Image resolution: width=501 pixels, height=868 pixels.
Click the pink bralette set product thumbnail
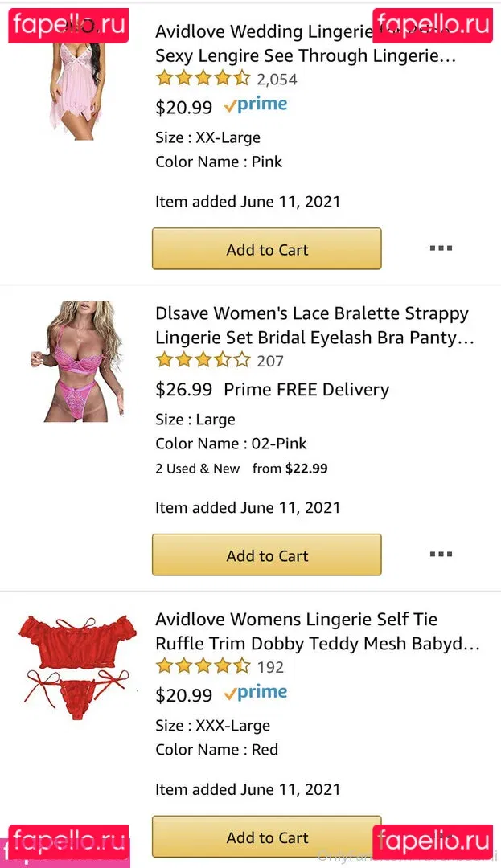pos(77,362)
